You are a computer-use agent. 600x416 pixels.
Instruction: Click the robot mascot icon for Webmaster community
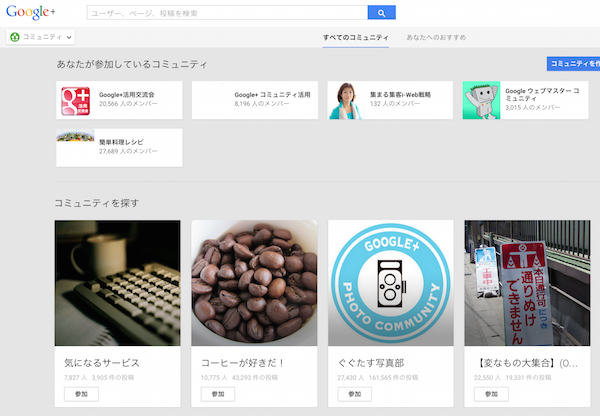481,100
